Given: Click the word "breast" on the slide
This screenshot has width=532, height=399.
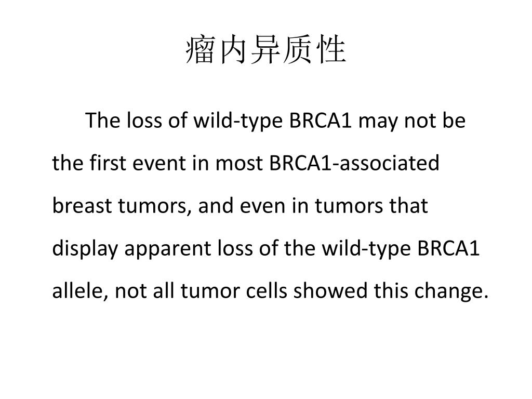Looking at the screenshot, I should pyautogui.click(x=83, y=206).
